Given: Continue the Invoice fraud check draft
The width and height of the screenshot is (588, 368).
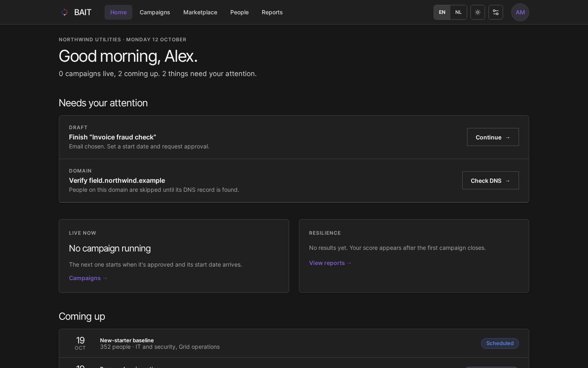Looking at the screenshot, I should (x=493, y=137).
